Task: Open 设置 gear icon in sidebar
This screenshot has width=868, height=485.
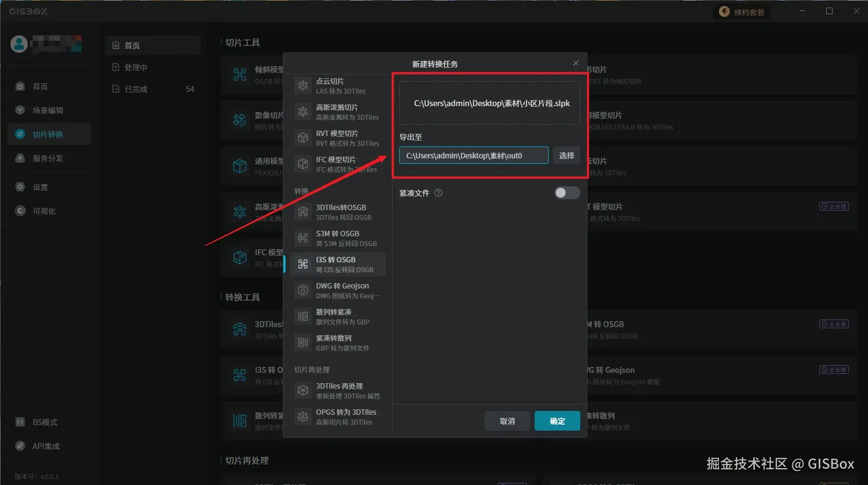Action: pyautogui.click(x=20, y=187)
